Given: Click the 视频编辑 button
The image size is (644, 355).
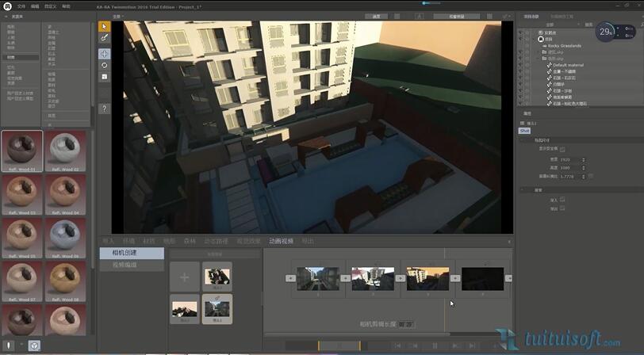Looking at the screenshot, I should (132, 265).
